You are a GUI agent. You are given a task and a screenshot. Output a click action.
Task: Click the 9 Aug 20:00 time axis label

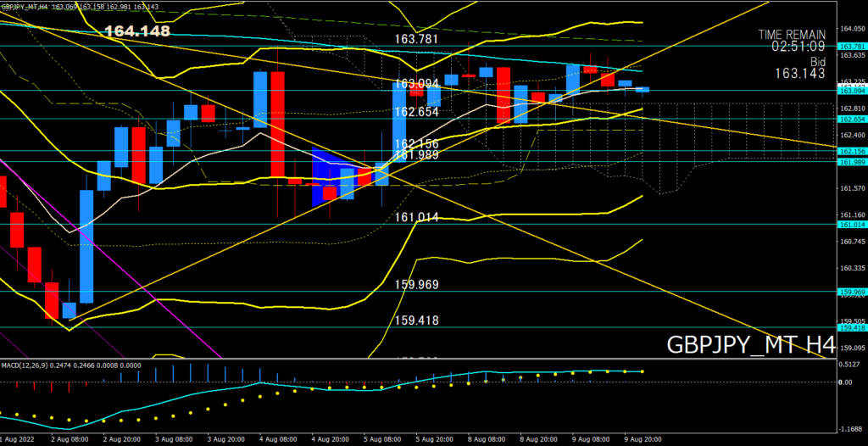pyautogui.click(x=643, y=439)
